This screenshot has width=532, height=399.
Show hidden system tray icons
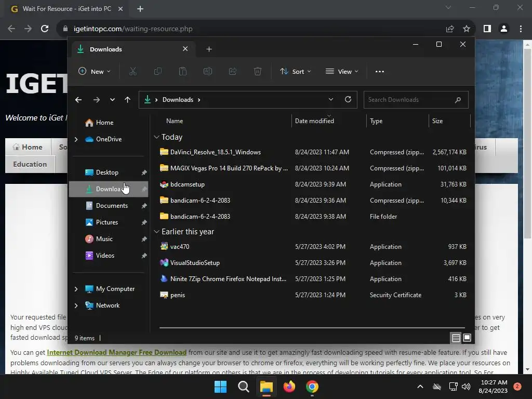pos(420,387)
